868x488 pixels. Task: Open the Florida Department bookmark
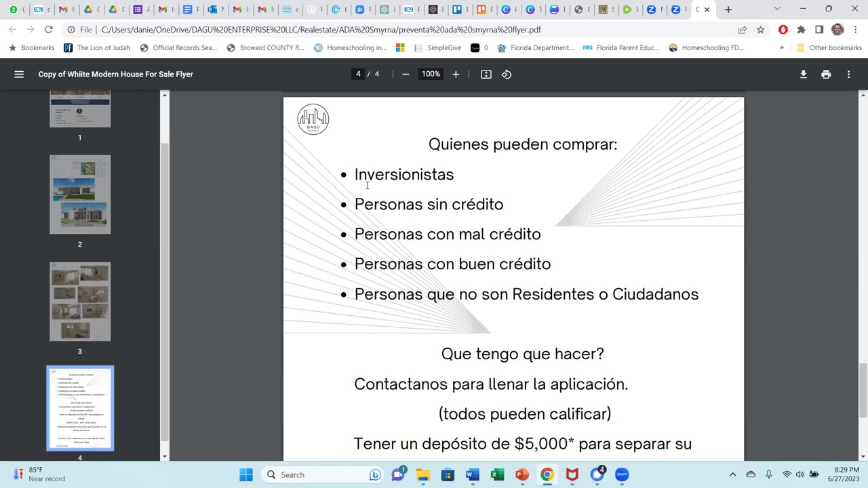pos(536,48)
